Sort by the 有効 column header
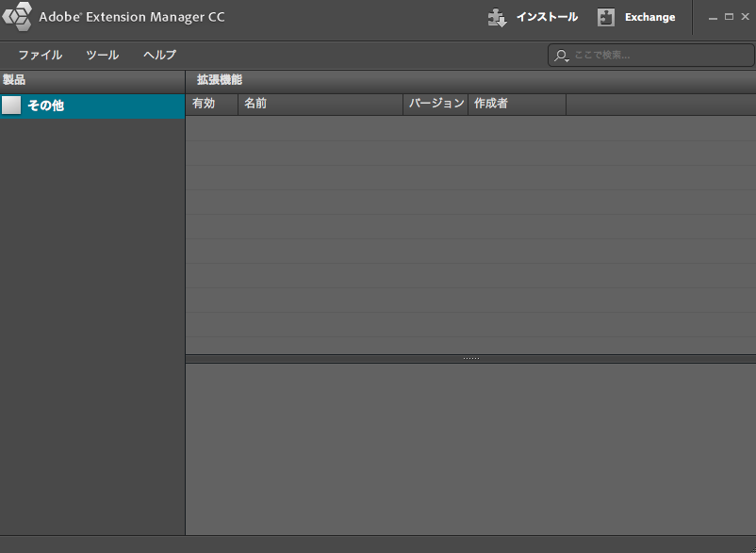 [x=212, y=104]
